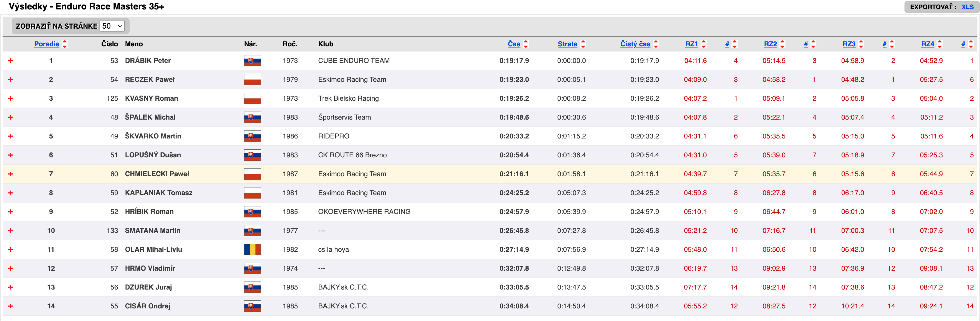Sort table by RZ4 stage time
Viewport: 980px width, 321px height.
coord(927,44)
